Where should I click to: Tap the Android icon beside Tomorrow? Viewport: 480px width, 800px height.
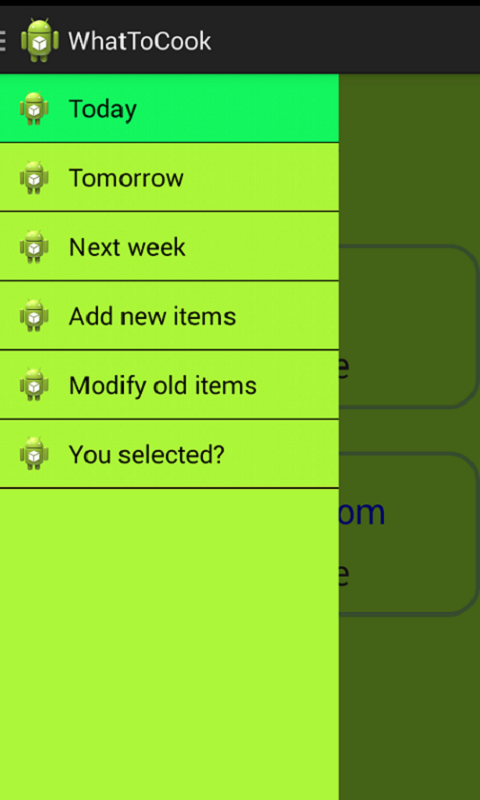[x=34, y=177]
